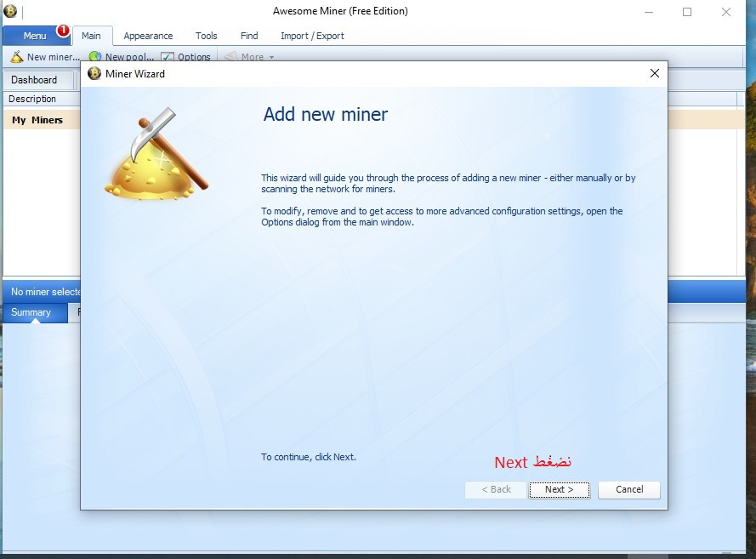Click the Options checkbox icon in toolbar

pos(168,57)
